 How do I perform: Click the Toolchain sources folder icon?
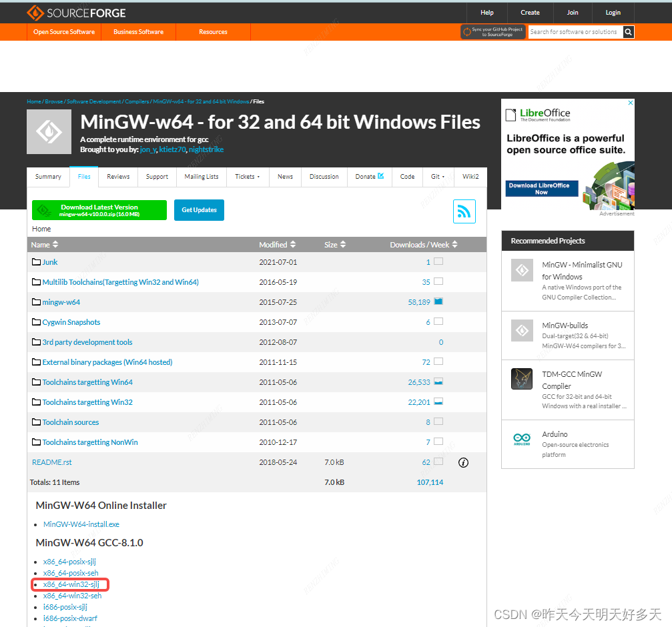pyautogui.click(x=37, y=422)
